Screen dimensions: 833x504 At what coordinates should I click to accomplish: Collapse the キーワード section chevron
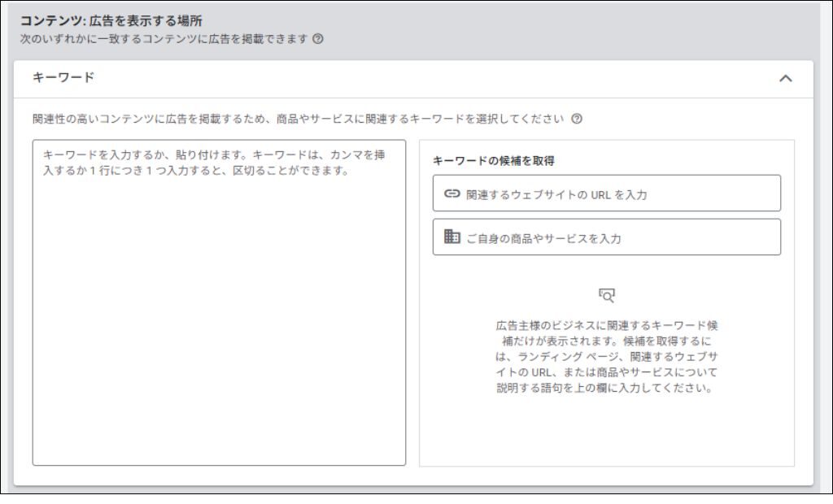pyautogui.click(x=785, y=78)
